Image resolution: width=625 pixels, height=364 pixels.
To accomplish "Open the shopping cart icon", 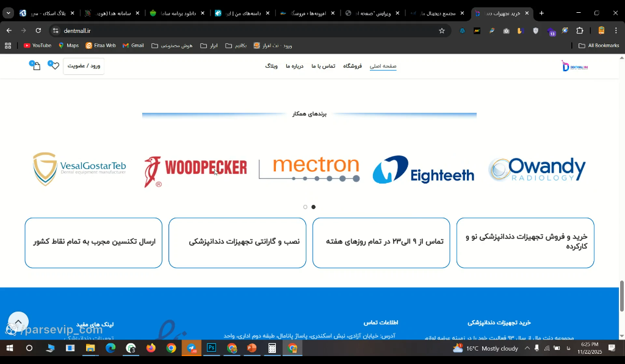I will tap(36, 66).
